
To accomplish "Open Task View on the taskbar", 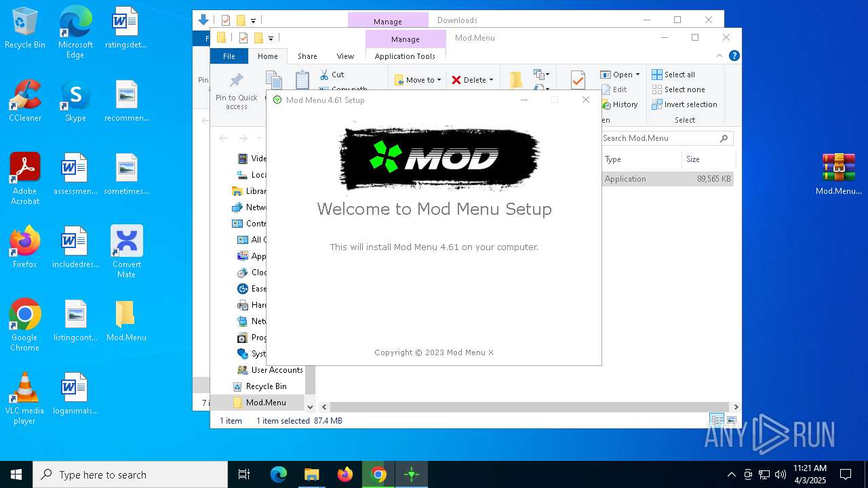I will [244, 474].
